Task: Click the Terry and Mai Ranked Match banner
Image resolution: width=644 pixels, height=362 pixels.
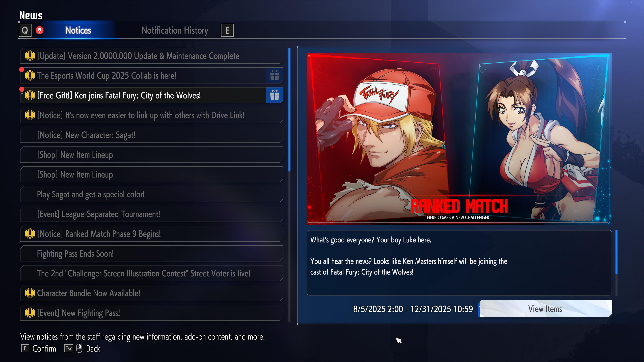Action: pos(459,138)
